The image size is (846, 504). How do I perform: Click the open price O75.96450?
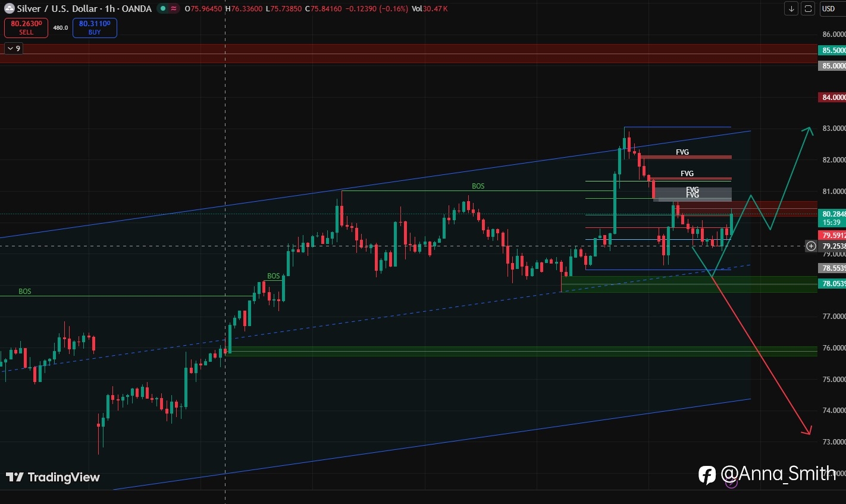tap(203, 9)
